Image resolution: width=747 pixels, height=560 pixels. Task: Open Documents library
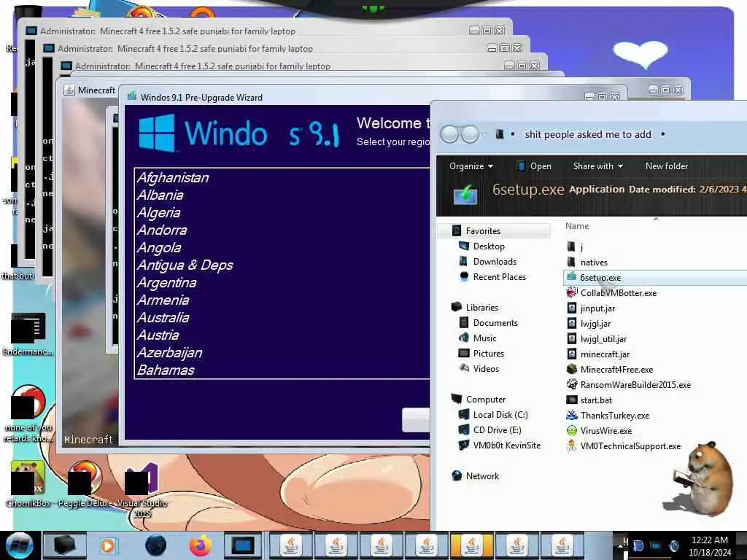(x=495, y=323)
